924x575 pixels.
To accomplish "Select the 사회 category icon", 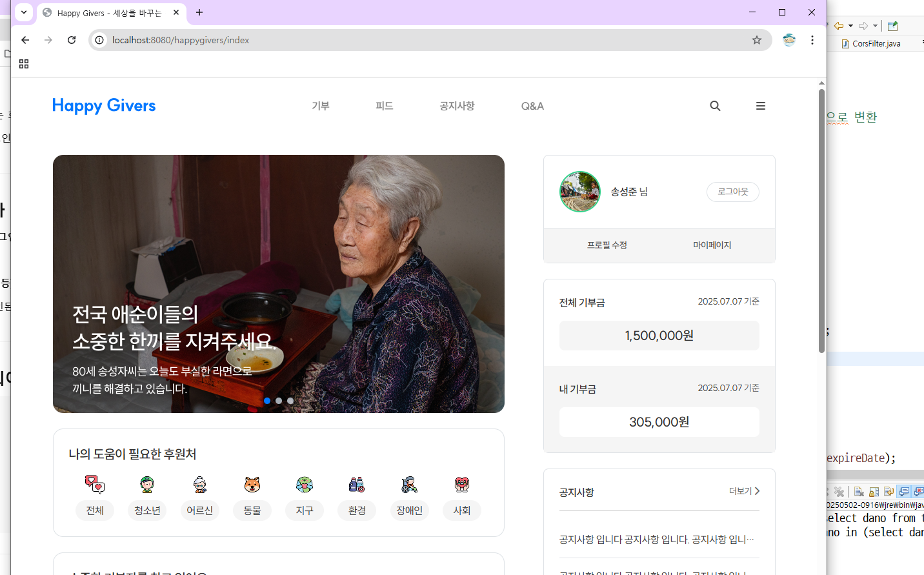I will click(x=462, y=484).
